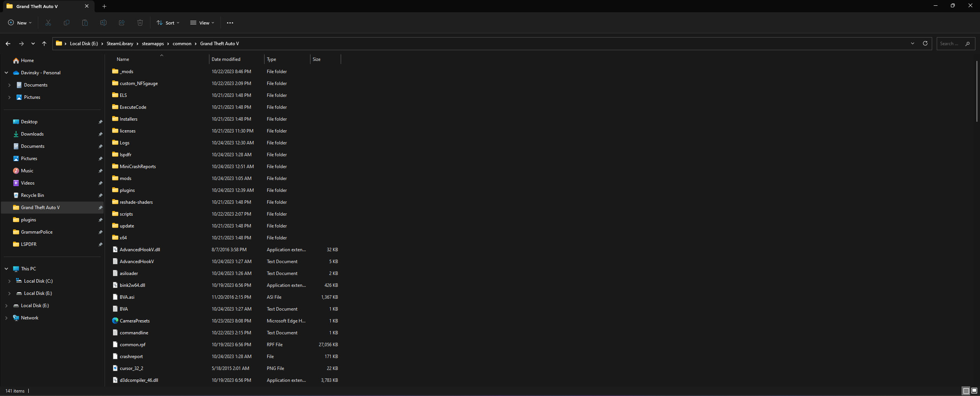Viewport: 980px width, 396px height.
Task: Add a new tab with plus button
Action: 104,6
